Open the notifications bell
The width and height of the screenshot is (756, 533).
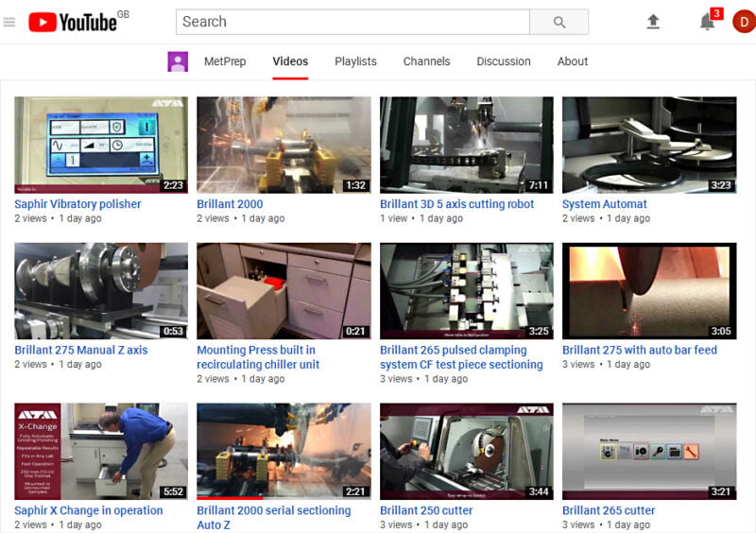[x=707, y=22]
